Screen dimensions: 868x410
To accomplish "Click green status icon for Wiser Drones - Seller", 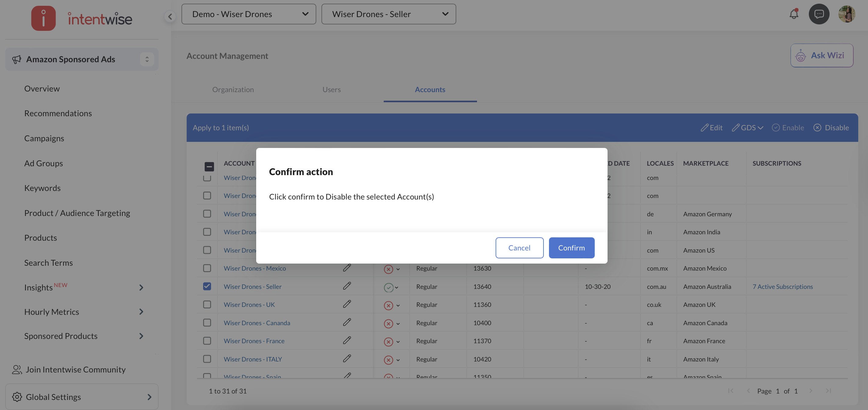I will click(388, 287).
